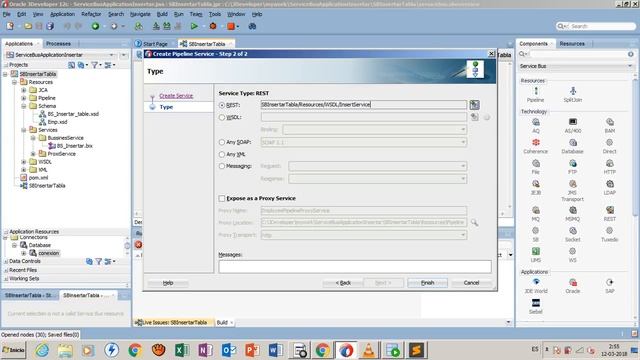The image size is (640, 360).
Task: Select the Messaging radio option
Action: pos(222,166)
